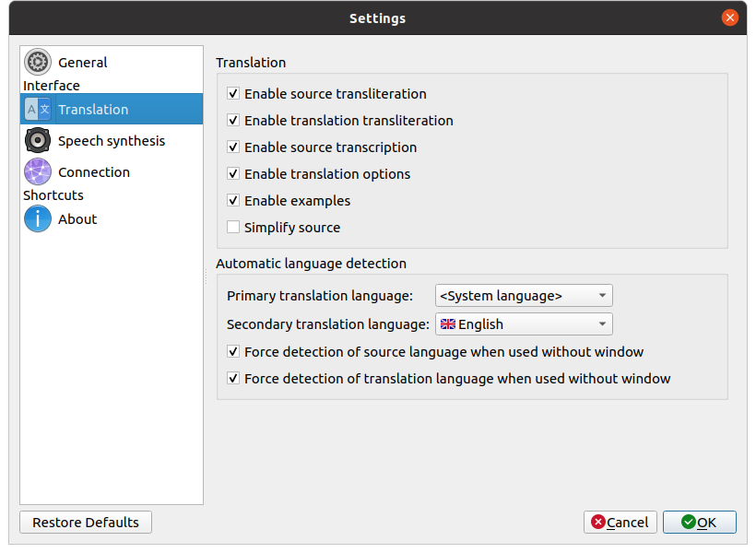Open Speech synthesis via speaker icon

coord(38,141)
